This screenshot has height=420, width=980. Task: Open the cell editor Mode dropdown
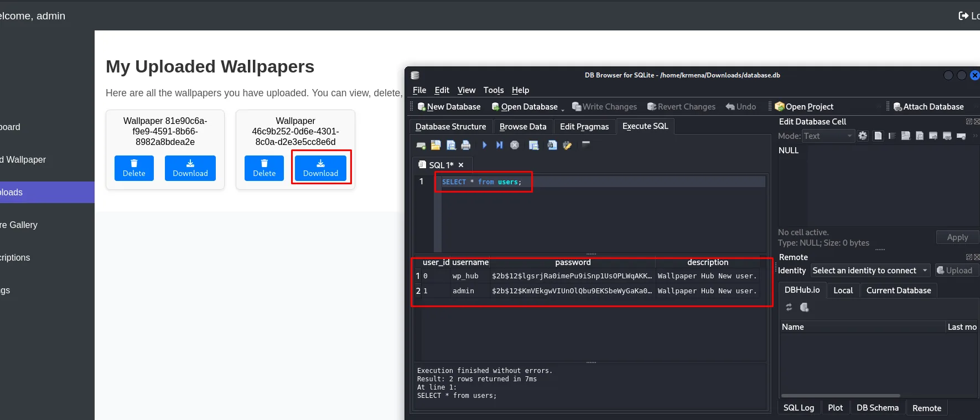click(828, 136)
